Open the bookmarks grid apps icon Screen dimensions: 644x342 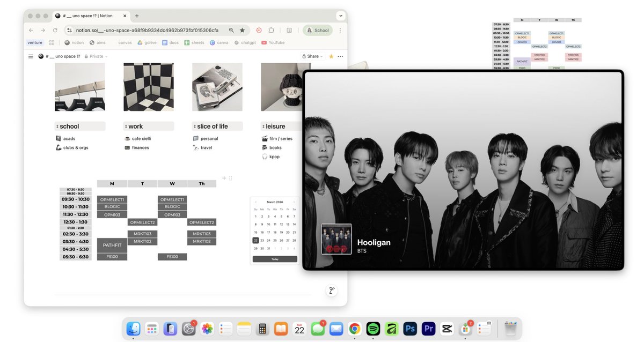(x=52, y=42)
